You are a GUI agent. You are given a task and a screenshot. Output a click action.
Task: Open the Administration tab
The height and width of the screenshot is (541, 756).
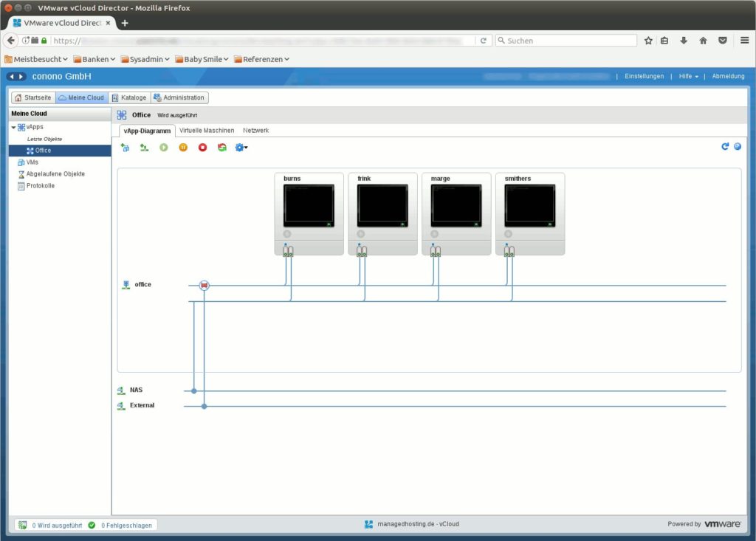[x=179, y=97]
